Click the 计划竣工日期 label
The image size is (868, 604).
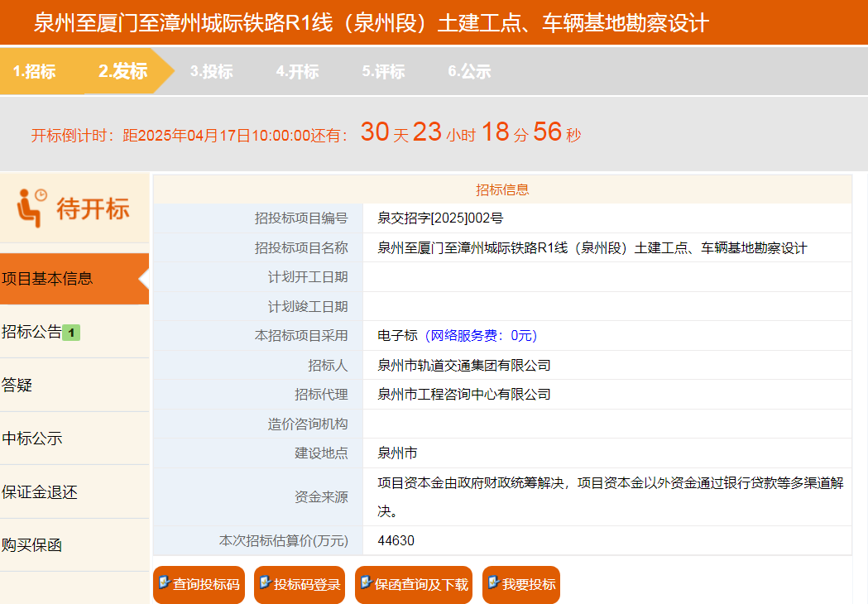308,307
